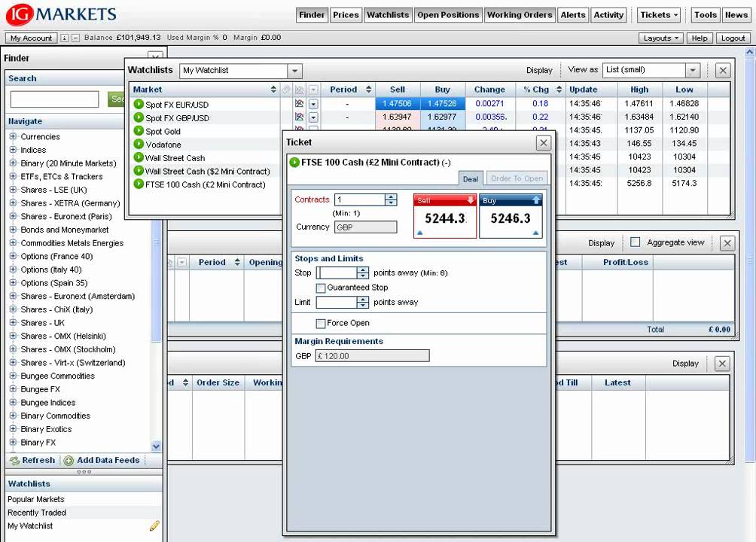This screenshot has width=756, height=542.
Task: Click Recently Traded in Watchlists list
Action: click(37, 513)
